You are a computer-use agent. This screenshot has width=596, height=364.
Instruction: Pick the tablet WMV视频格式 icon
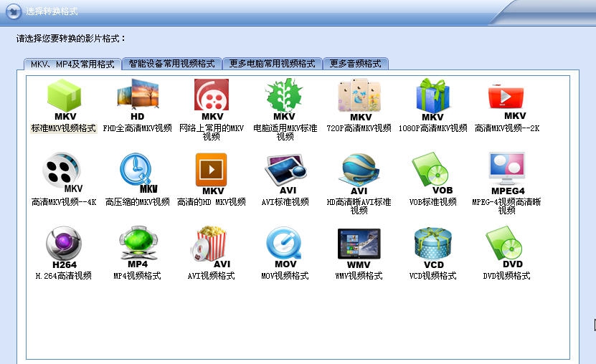click(x=359, y=248)
